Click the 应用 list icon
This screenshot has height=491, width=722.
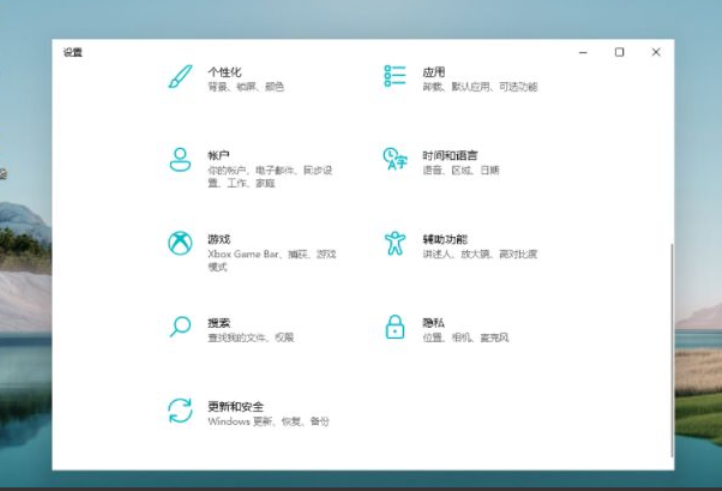(395, 77)
